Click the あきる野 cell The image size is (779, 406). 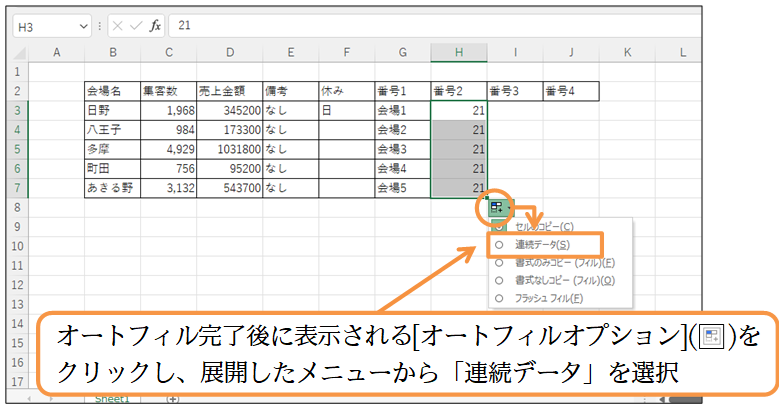113,188
